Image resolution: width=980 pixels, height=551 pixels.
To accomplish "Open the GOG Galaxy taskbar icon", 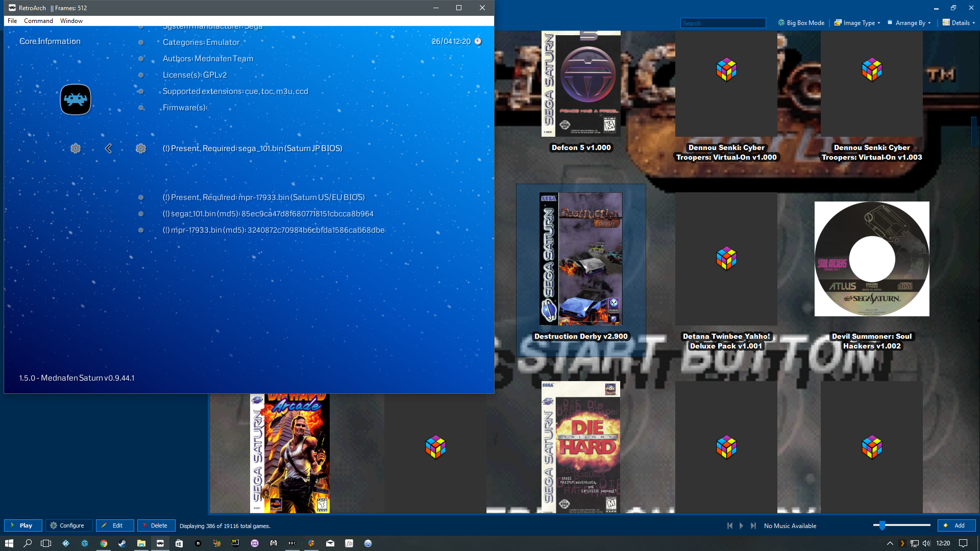I will pos(255,543).
